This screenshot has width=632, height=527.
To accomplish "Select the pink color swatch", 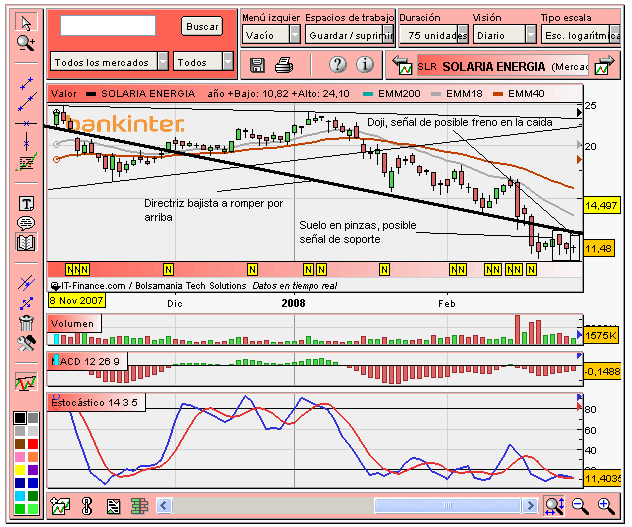I will coord(20,456).
